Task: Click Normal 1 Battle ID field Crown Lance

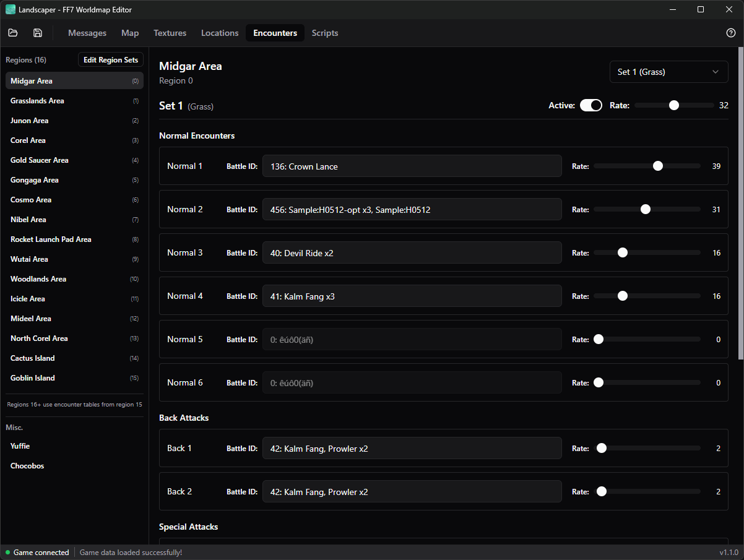Action: 412,166
